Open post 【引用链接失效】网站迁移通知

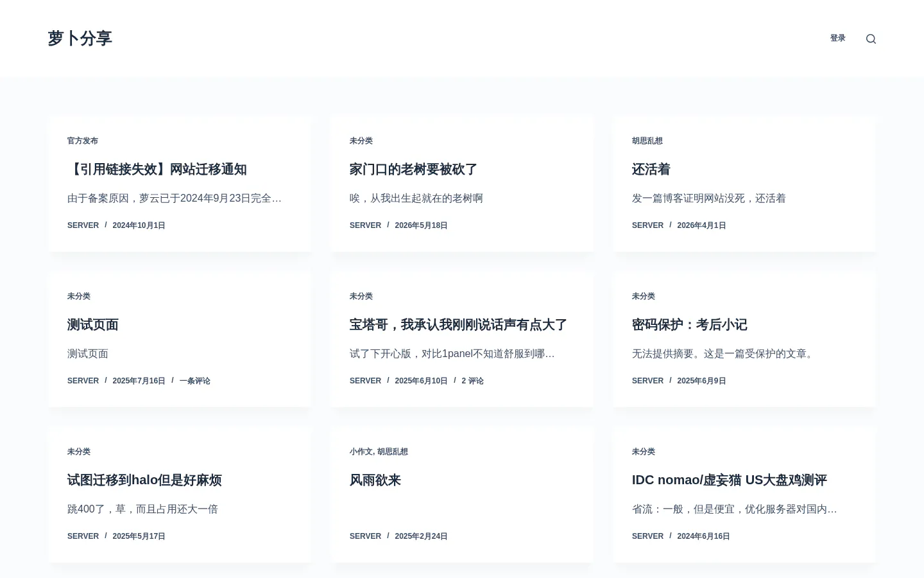tap(157, 170)
